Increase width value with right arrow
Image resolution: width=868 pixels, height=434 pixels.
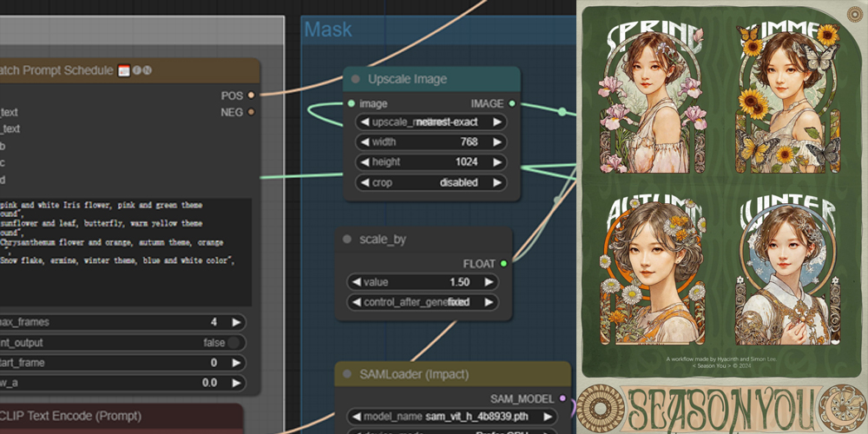click(x=497, y=142)
